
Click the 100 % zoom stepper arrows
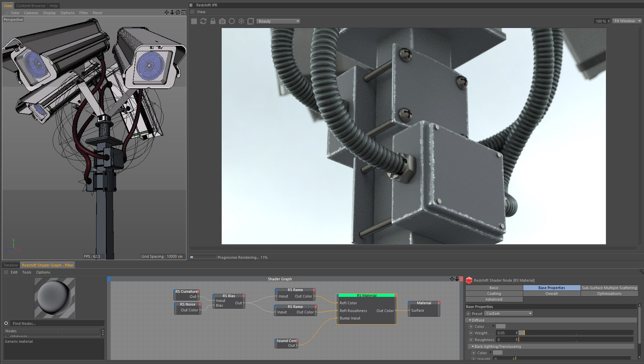tap(608, 21)
